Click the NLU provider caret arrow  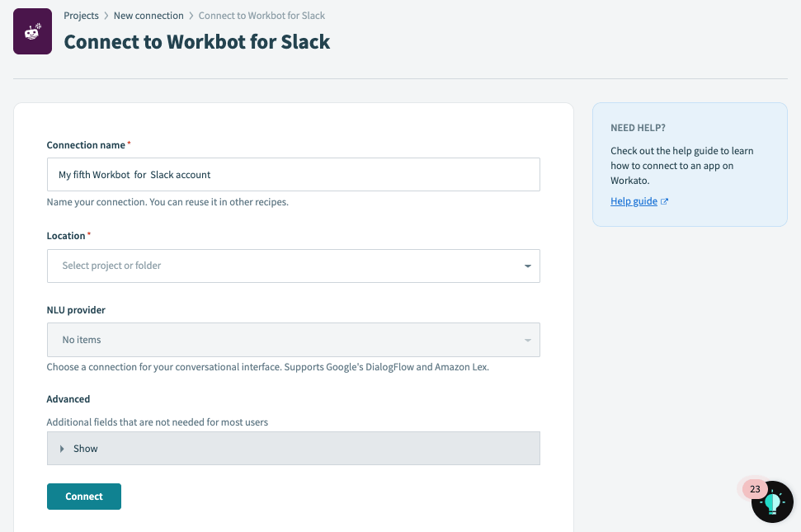pos(528,340)
